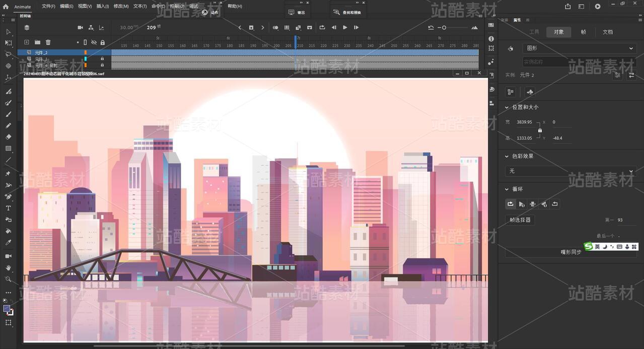Toggle outline view for all layers
Image resolution: width=644 pixels, height=349 pixels.
coord(85,42)
